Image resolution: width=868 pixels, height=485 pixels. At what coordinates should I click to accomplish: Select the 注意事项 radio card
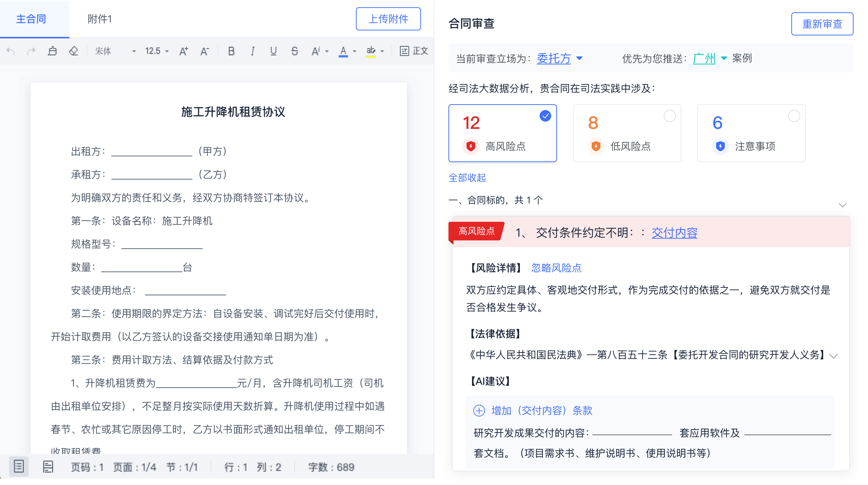tap(751, 133)
